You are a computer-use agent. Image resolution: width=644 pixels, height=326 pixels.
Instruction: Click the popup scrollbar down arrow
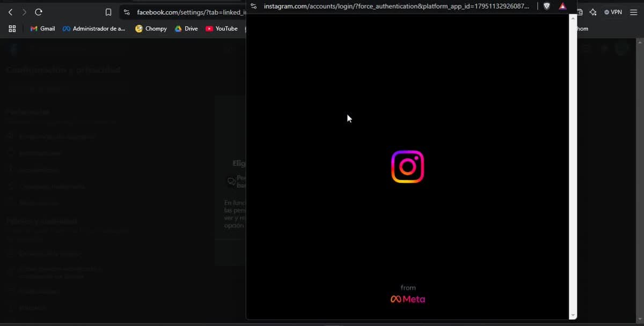(x=573, y=316)
